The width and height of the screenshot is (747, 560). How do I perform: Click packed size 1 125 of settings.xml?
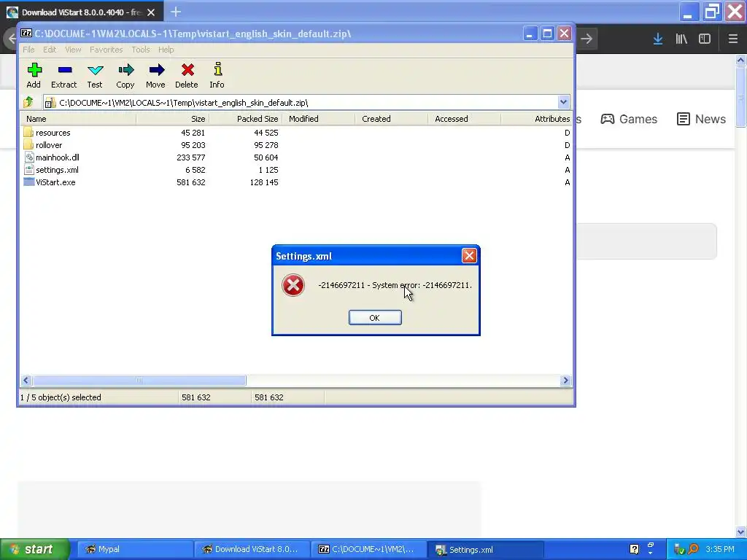click(x=268, y=169)
